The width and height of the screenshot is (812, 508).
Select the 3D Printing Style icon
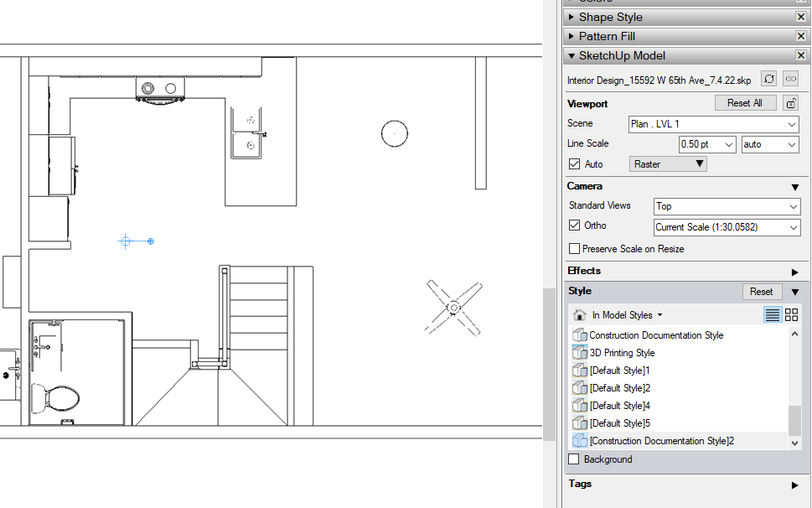click(580, 353)
